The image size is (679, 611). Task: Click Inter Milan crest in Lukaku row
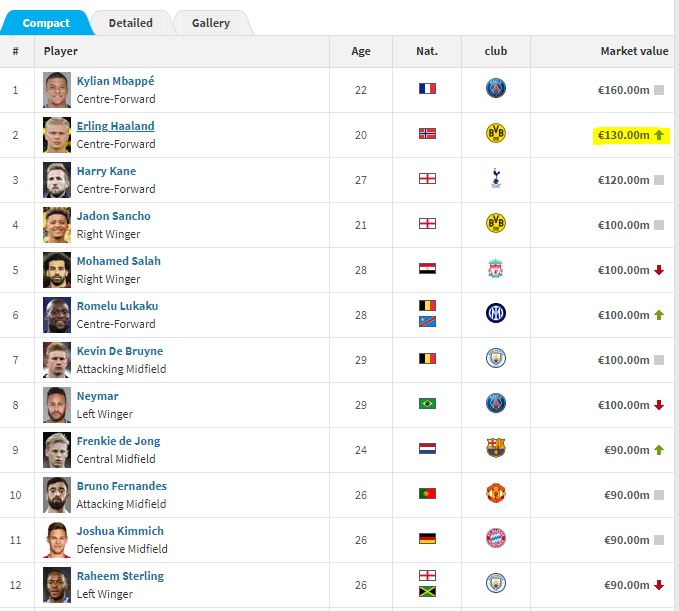pos(496,314)
